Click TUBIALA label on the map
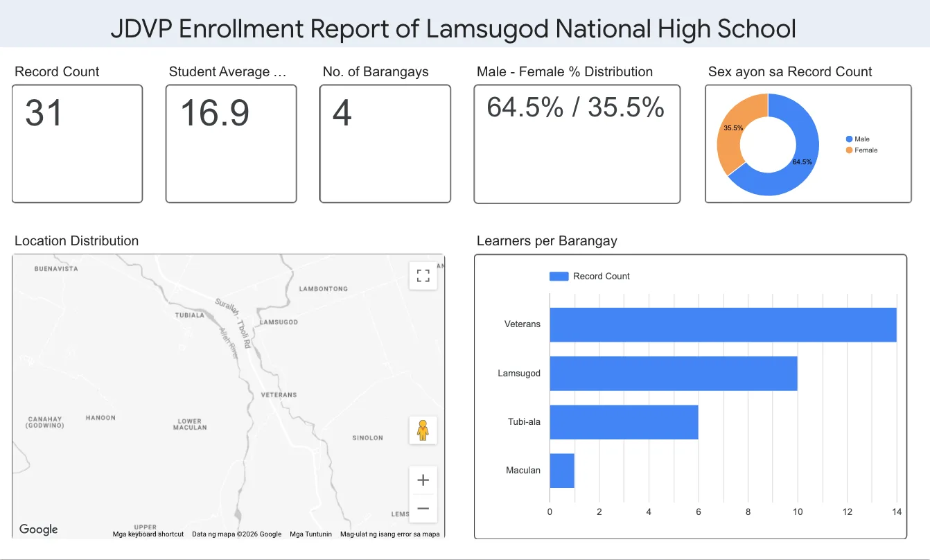Viewport: 930px width, 560px height. pyautogui.click(x=190, y=315)
